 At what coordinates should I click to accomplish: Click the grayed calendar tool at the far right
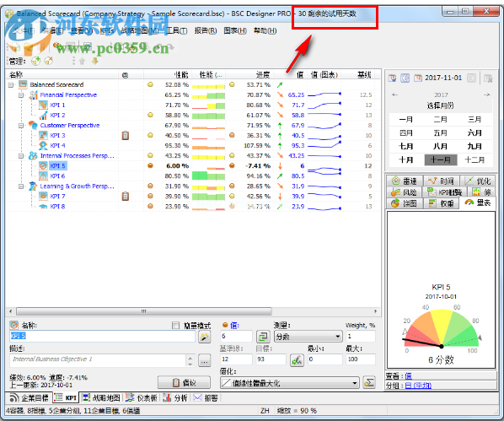point(488,78)
